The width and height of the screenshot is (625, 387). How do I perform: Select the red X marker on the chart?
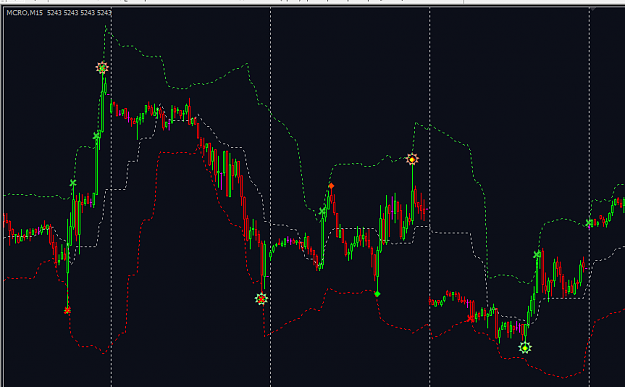coord(471,318)
